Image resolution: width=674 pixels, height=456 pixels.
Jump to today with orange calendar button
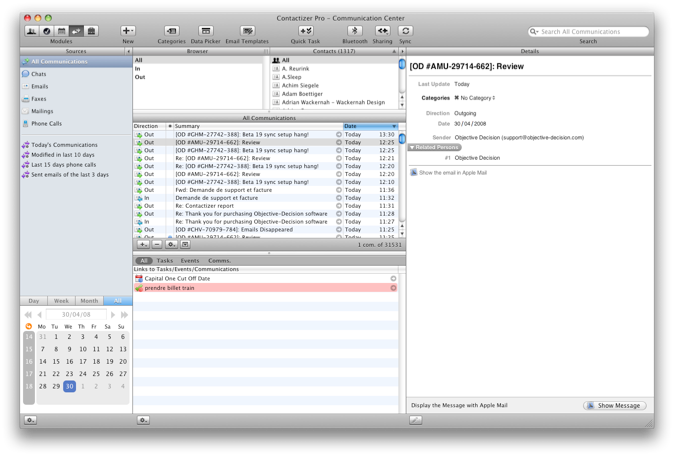pyautogui.click(x=29, y=327)
